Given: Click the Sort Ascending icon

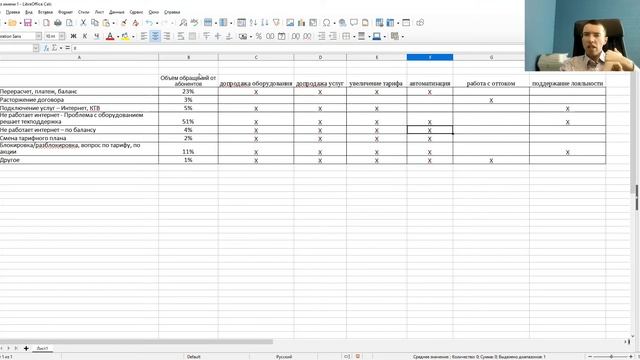Looking at the screenshot, I should tap(253, 23).
